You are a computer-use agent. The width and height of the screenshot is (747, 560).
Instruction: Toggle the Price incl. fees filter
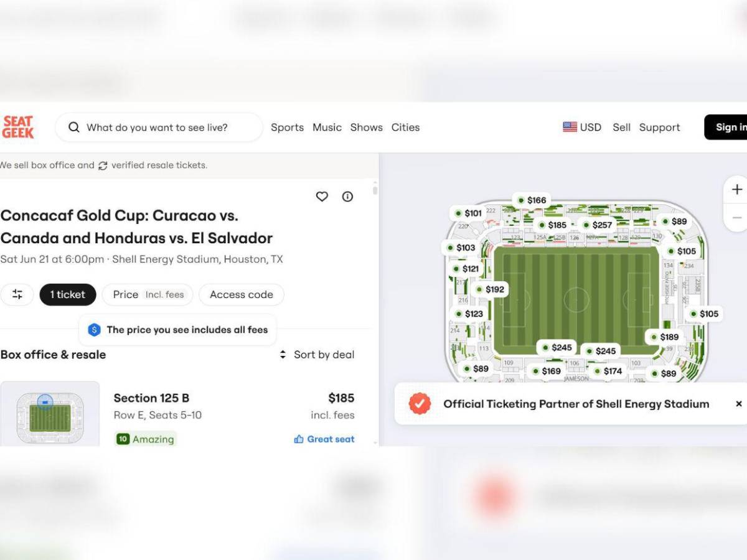click(148, 294)
